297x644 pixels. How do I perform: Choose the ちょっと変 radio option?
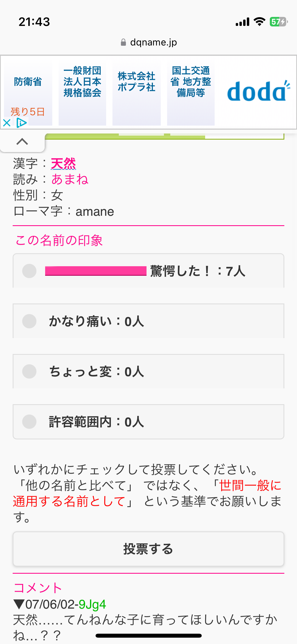[x=29, y=371]
